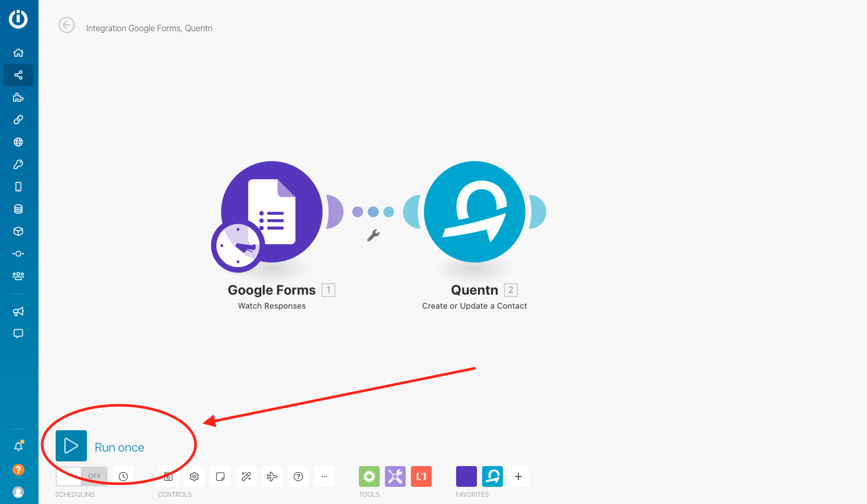Viewport: 867px width, 504px height.
Task: Open the user profile avatar
Action: (x=18, y=492)
